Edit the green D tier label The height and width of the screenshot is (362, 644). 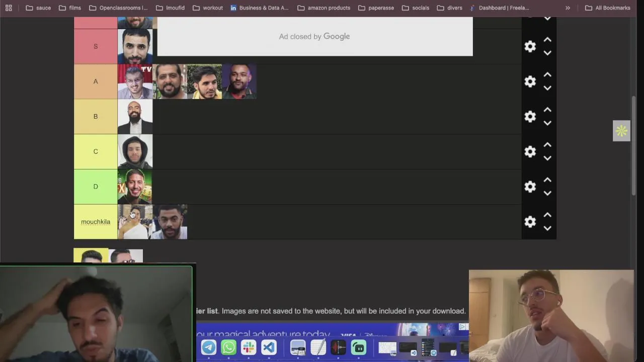pos(96,187)
